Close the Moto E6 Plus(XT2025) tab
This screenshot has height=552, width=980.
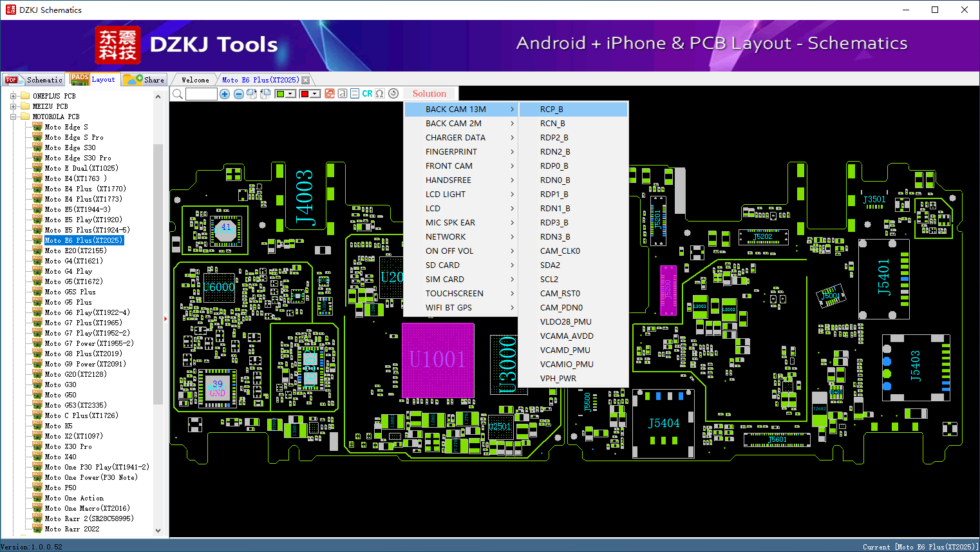[306, 80]
